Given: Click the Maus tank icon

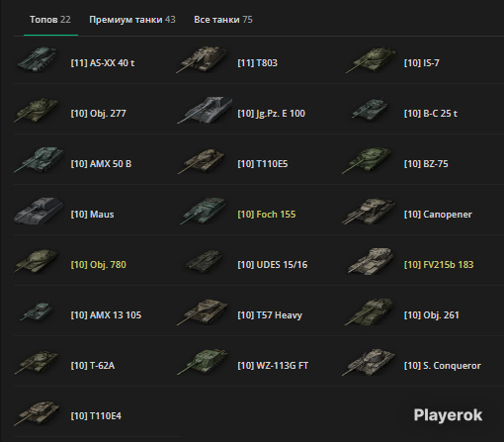Looking at the screenshot, I should tap(39, 211).
